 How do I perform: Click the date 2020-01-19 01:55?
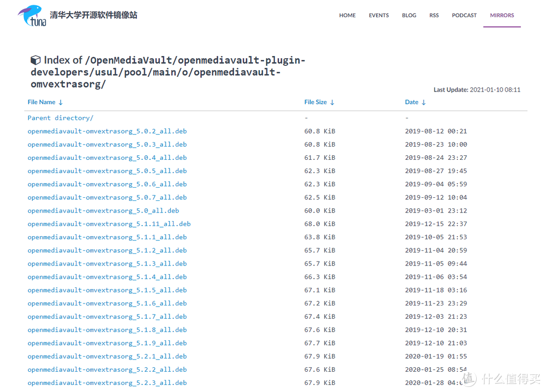tap(436, 356)
